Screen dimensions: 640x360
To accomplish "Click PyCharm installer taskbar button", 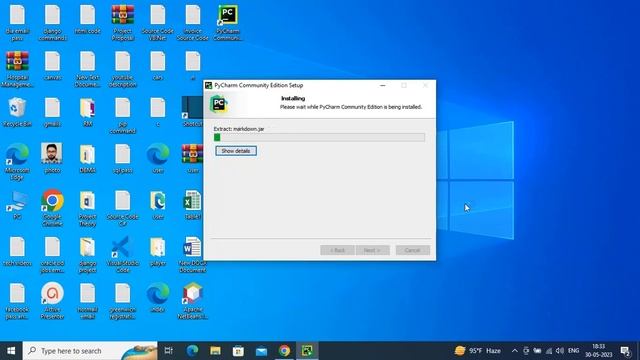I will (x=307, y=351).
